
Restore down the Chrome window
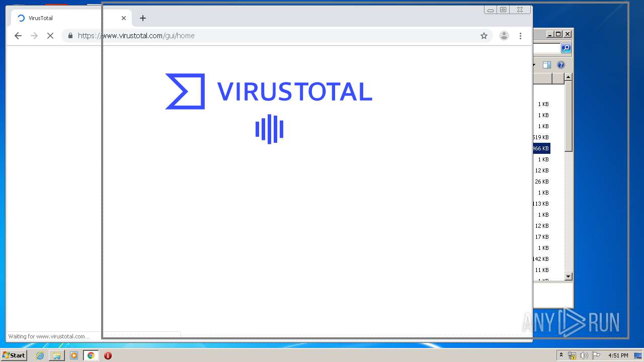point(503,10)
